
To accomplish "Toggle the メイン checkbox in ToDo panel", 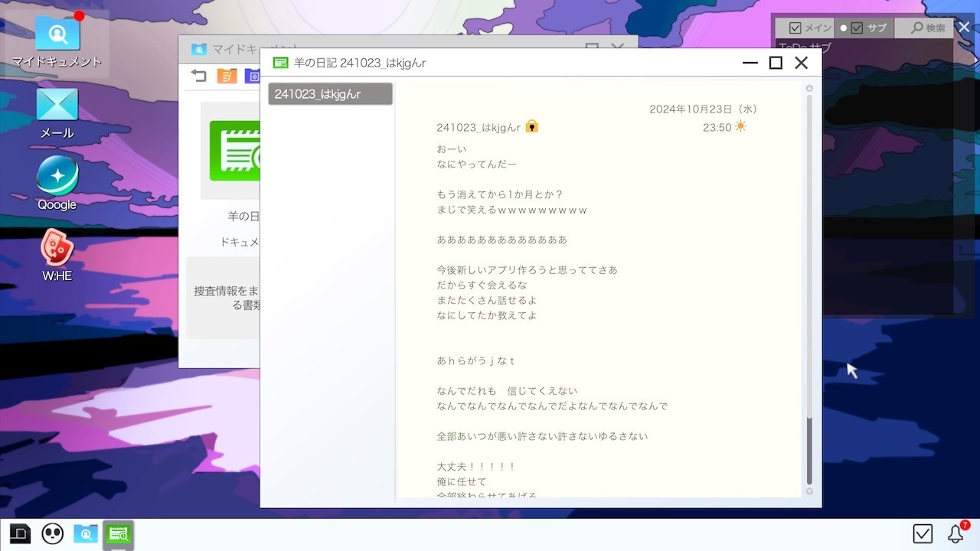I will pyautogui.click(x=795, y=28).
